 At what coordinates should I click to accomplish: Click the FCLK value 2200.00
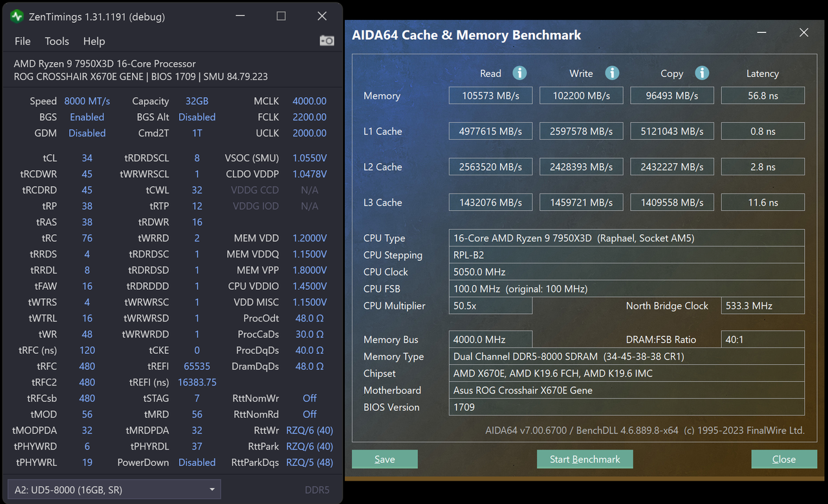(309, 117)
